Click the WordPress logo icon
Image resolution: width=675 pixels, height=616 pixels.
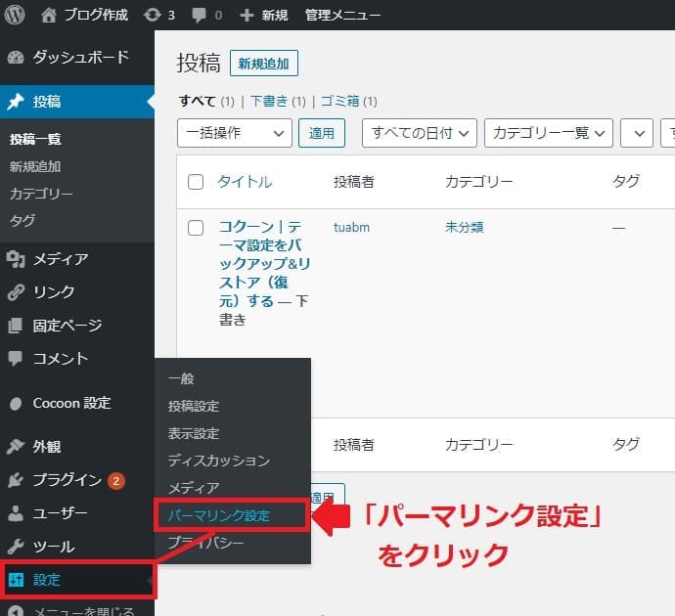coord(15,15)
